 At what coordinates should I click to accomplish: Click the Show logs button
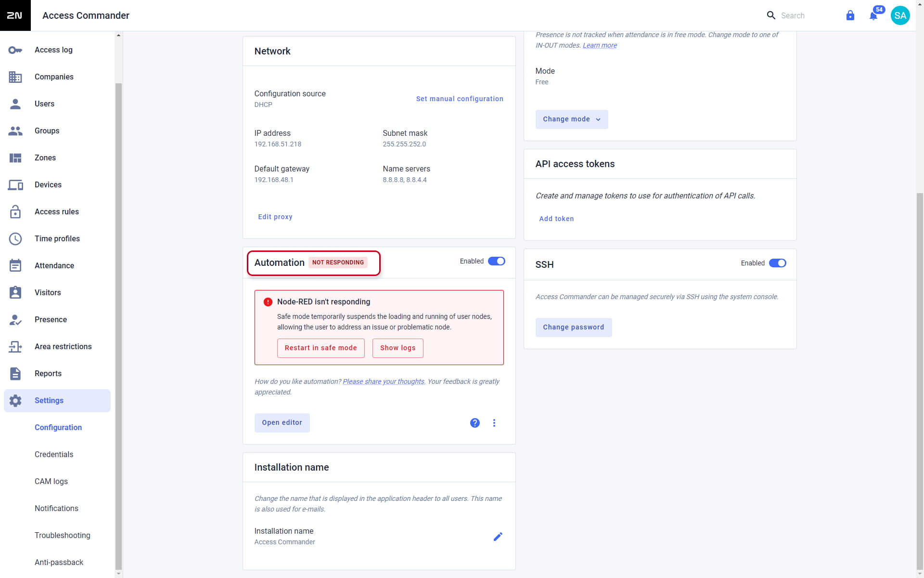tap(398, 348)
